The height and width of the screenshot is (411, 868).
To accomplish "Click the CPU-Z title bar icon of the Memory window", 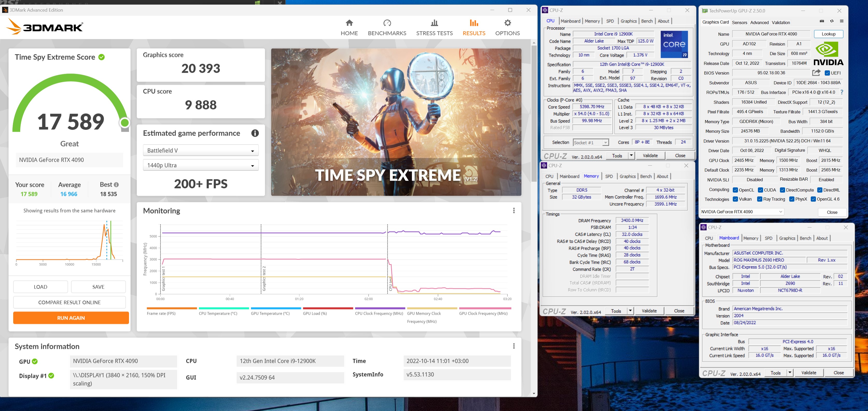I will click(544, 166).
